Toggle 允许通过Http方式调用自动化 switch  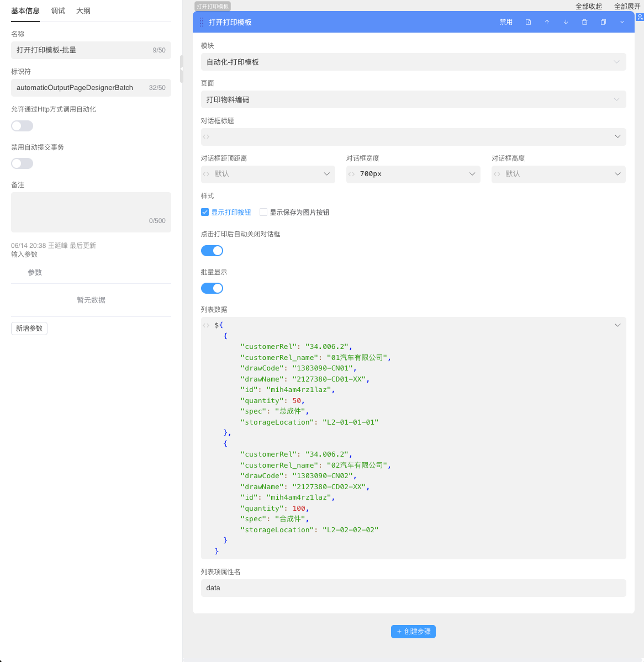pos(22,126)
